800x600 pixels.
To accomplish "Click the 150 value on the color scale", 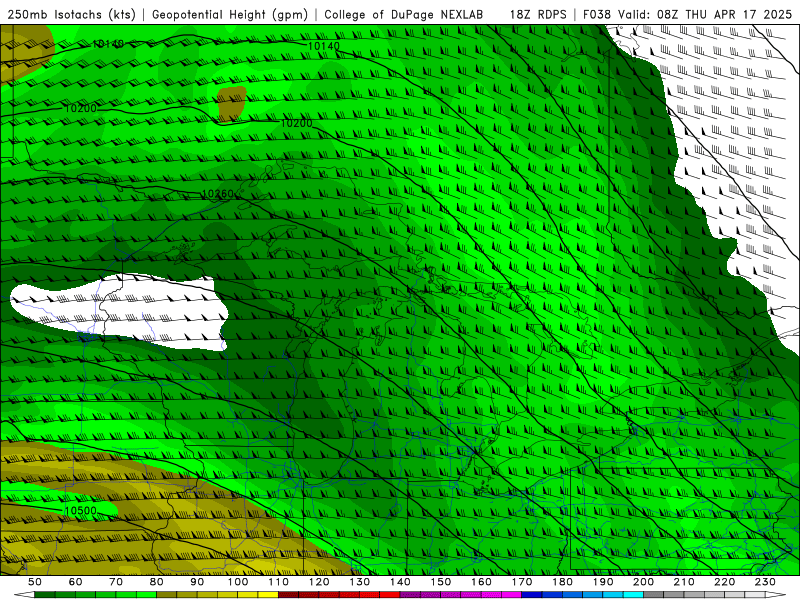I will coord(441,582).
